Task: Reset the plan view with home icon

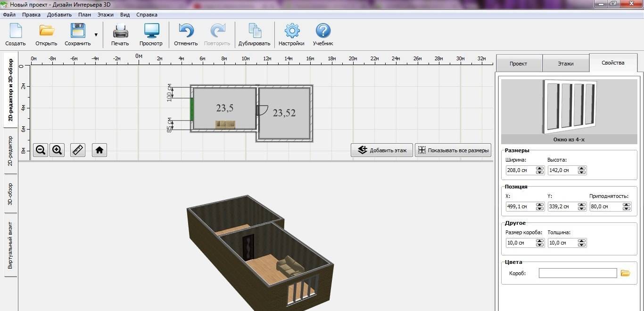Action: (99, 150)
